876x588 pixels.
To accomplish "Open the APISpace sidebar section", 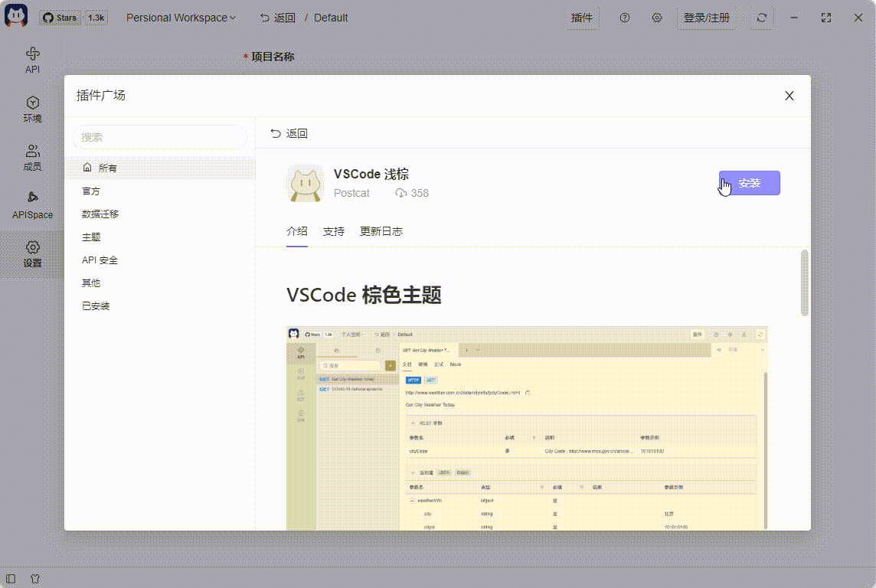I will click(x=32, y=205).
